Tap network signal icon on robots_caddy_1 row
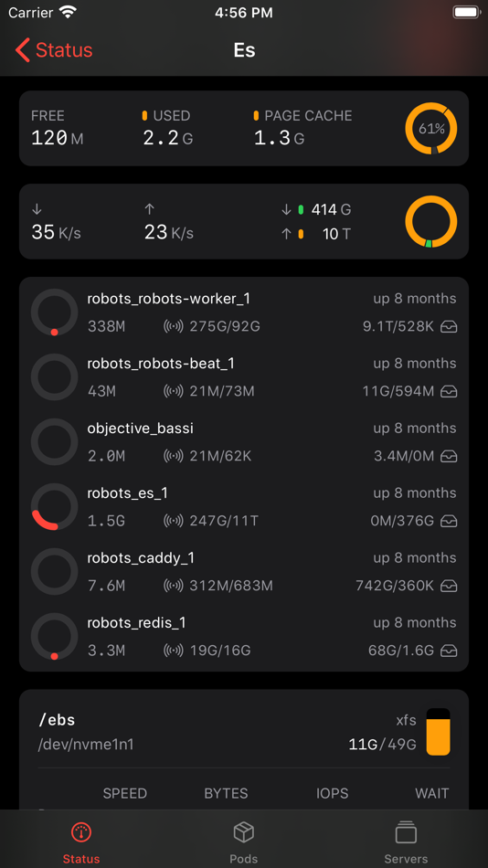This screenshot has width=488, height=868. coord(174,586)
